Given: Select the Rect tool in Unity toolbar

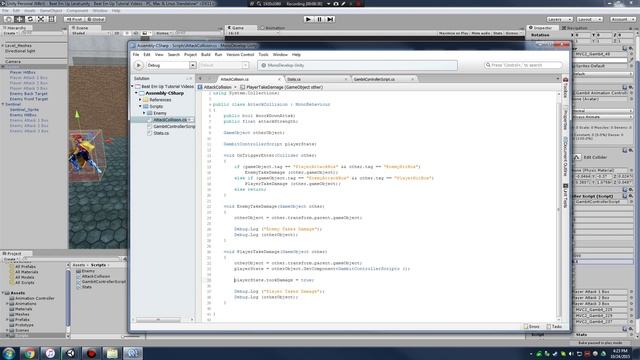Looking at the screenshot, I should (x=52, y=19).
